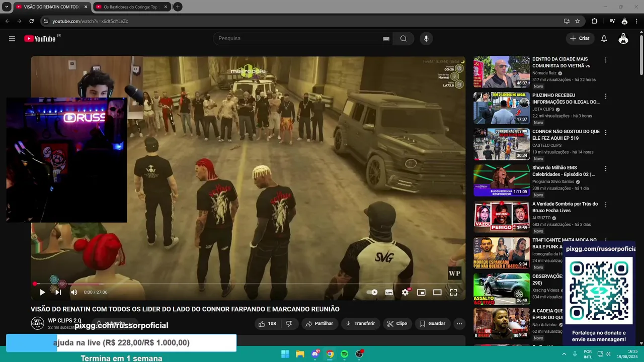
Task: Open Spotify from taskbar
Action: [x=345, y=354]
